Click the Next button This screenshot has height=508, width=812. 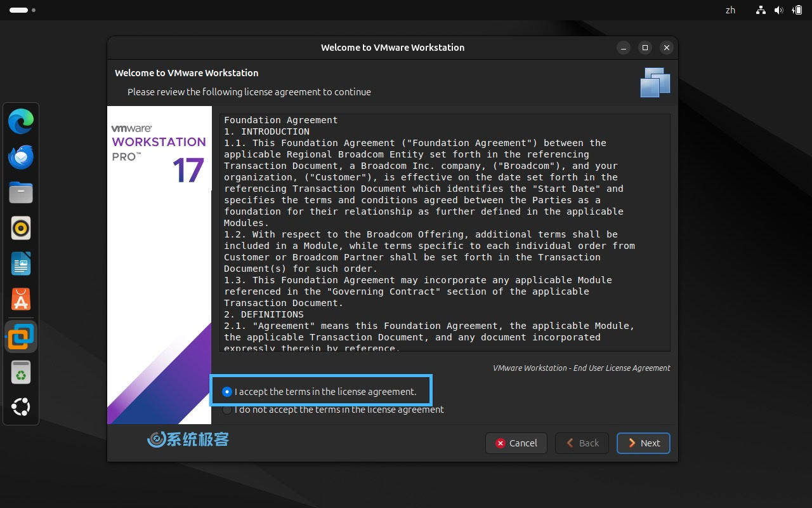(643, 443)
